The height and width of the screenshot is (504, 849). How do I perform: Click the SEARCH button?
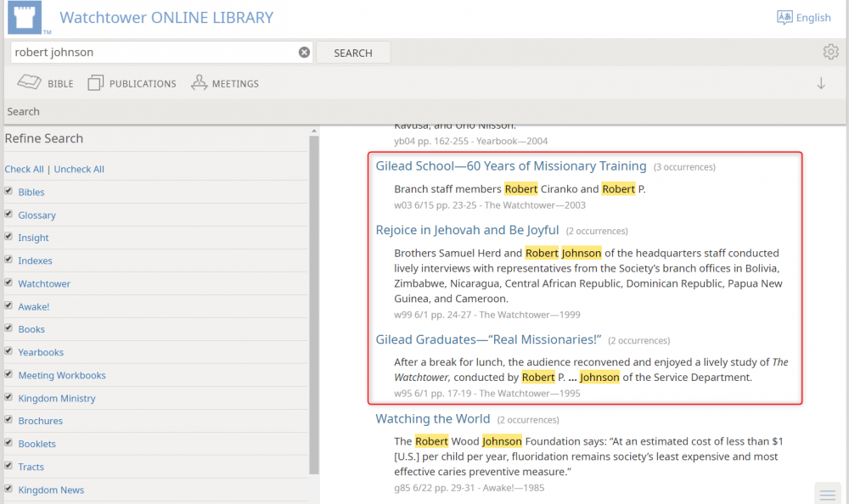[x=353, y=53]
